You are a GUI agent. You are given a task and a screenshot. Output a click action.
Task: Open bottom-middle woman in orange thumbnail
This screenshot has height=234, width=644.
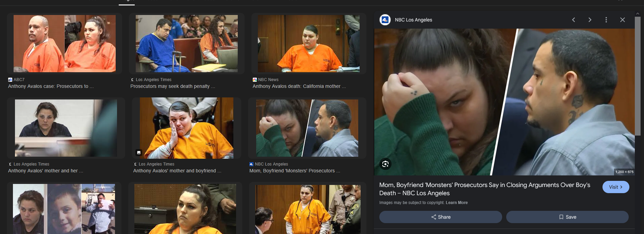point(185,209)
